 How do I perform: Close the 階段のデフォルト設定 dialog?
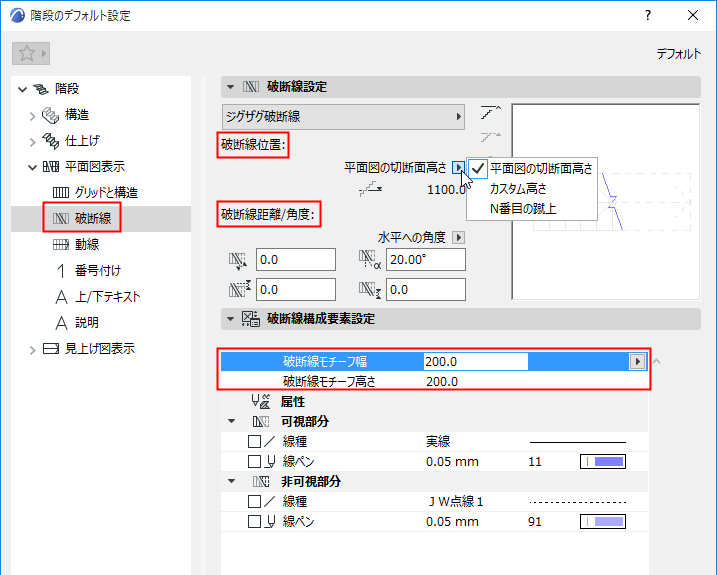[693, 16]
